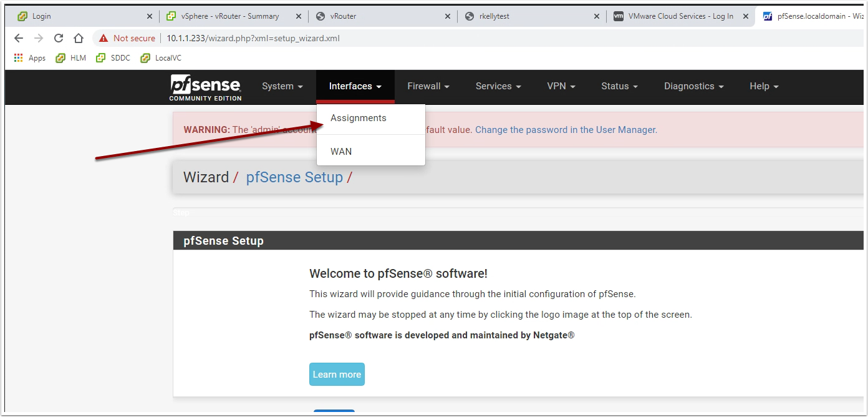Screen dimensions: 868x417
Task: Switch to the rkellytest tab
Action: [532, 16]
